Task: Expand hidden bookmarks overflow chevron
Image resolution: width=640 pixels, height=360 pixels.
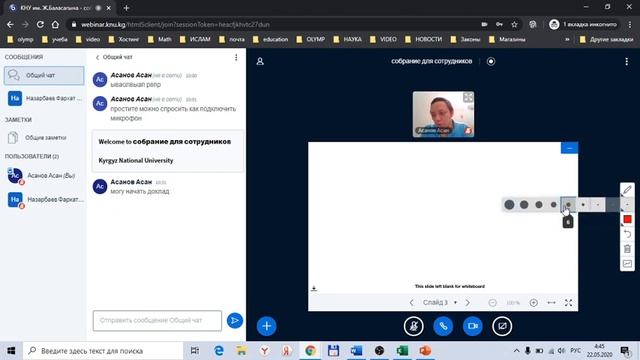Action: click(x=567, y=40)
